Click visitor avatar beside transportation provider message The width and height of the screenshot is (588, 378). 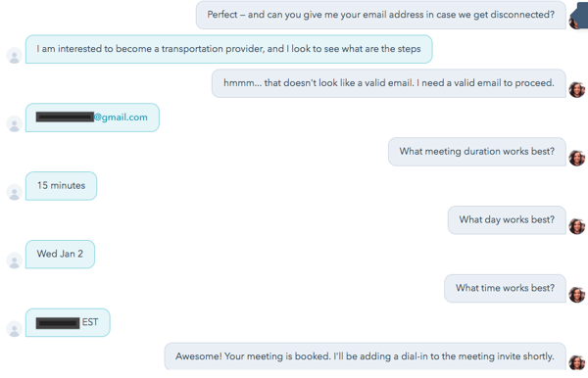coord(15,56)
